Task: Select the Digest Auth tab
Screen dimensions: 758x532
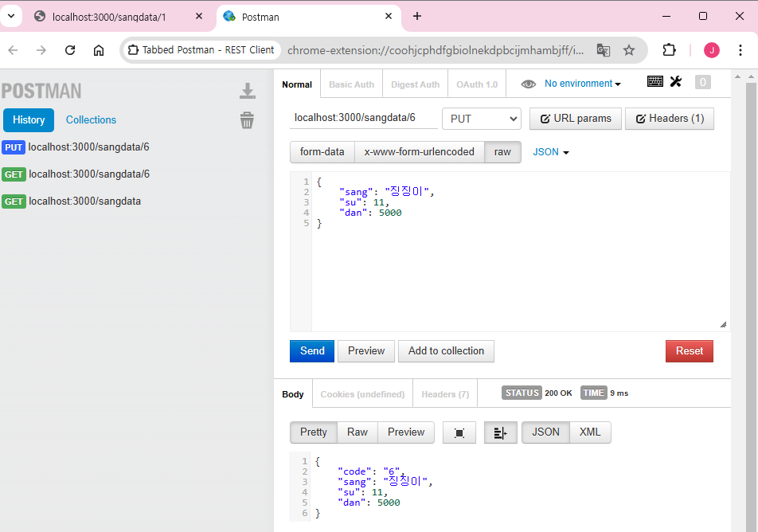Action: tap(416, 84)
